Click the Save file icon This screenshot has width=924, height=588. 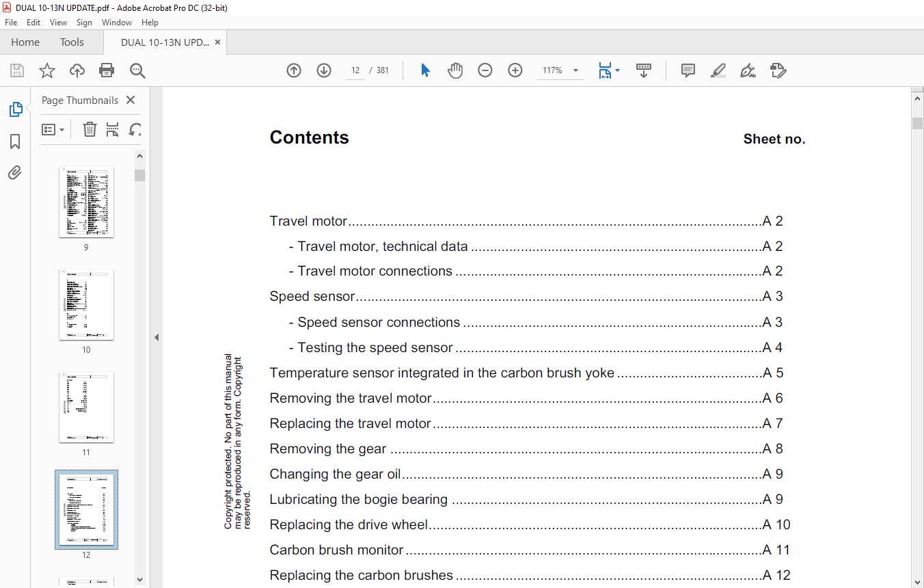coord(17,70)
